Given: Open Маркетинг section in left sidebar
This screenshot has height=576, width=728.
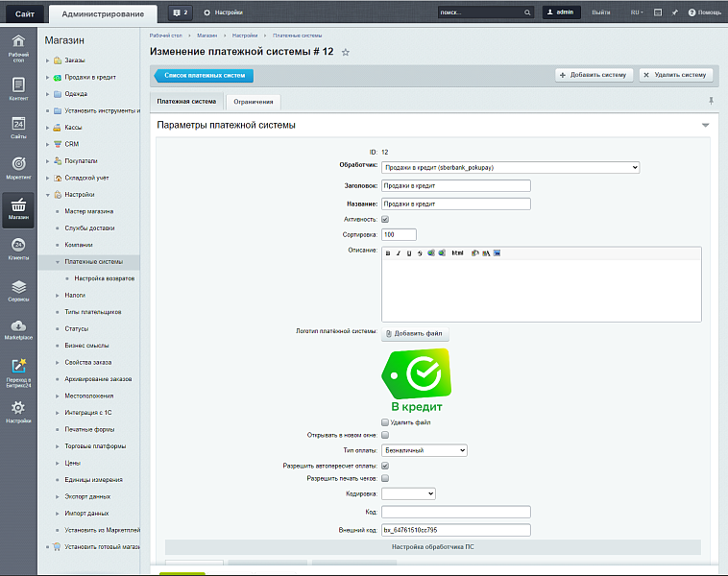Looking at the screenshot, I should click(x=18, y=167).
